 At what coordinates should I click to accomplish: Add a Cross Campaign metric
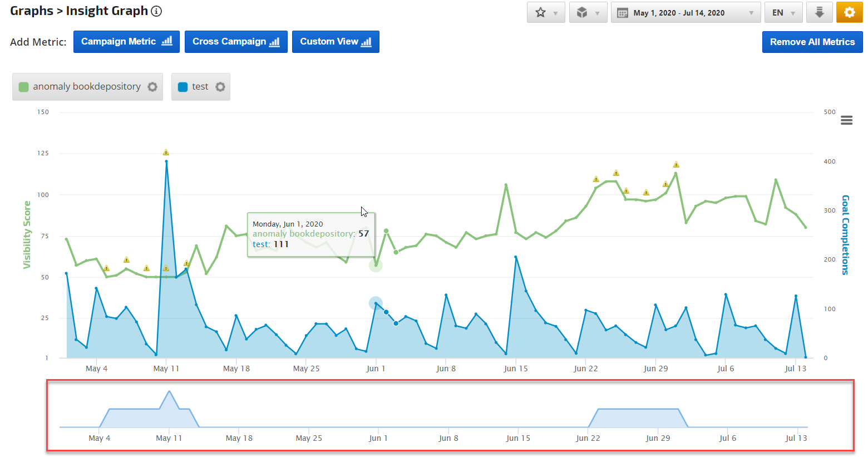click(x=236, y=42)
